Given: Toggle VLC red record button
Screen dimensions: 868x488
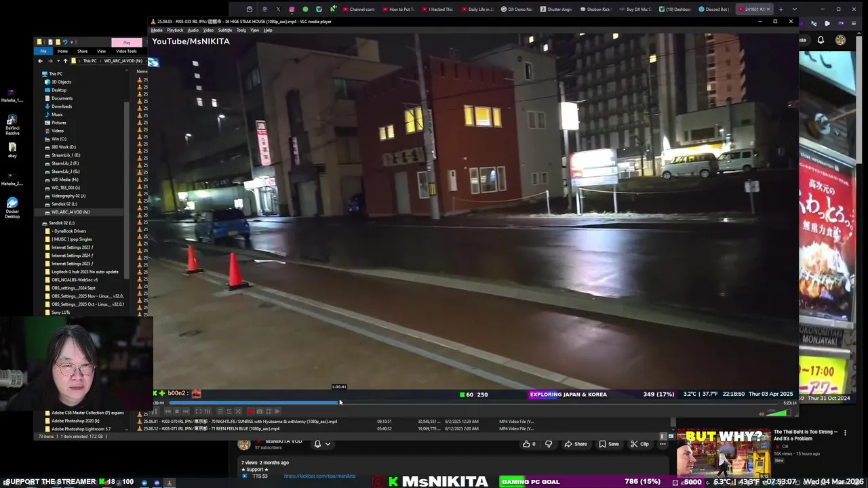Looking at the screenshot, I should point(251,411).
